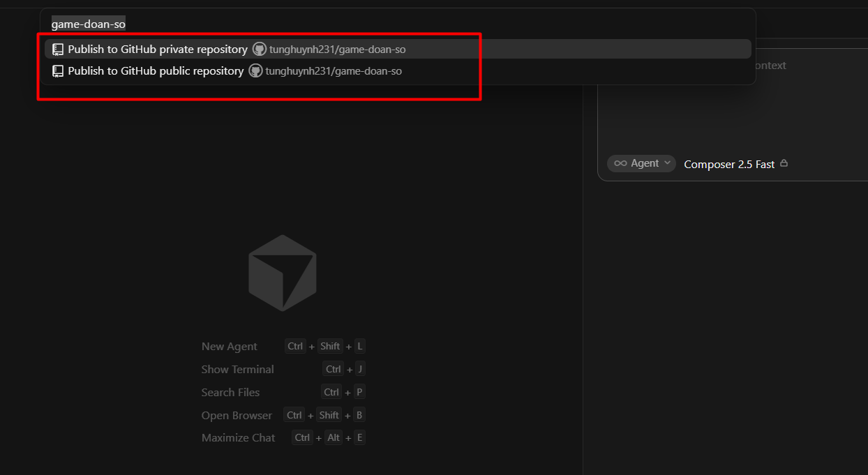Click repo icon beside private repository option

[x=58, y=50]
